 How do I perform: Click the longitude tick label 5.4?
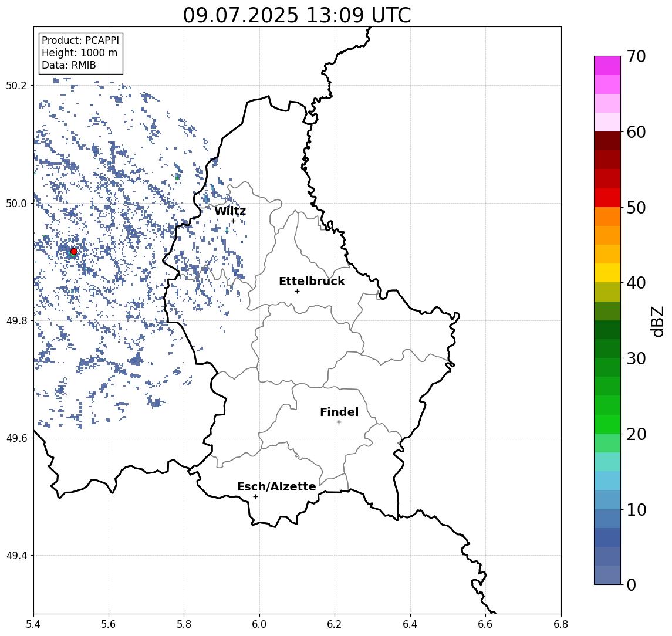[34, 624]
